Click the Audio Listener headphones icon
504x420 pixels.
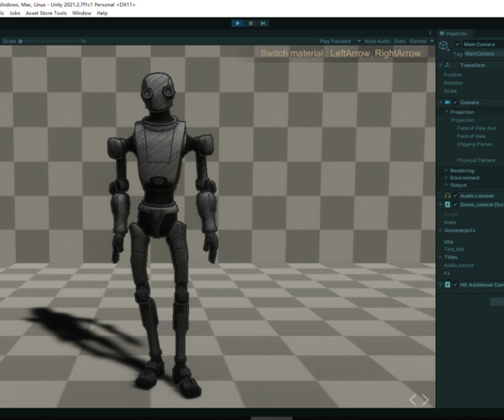point(448,195)
